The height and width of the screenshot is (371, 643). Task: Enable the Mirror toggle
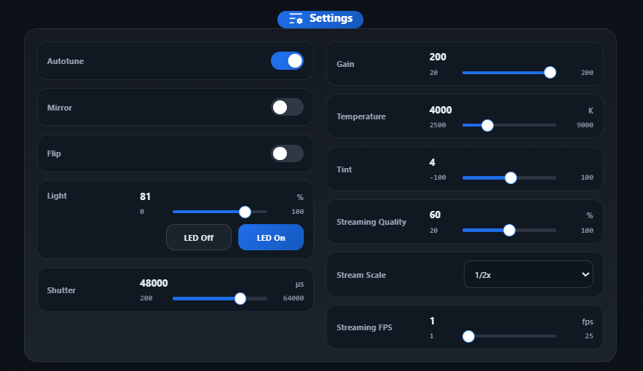click(287, 107)
